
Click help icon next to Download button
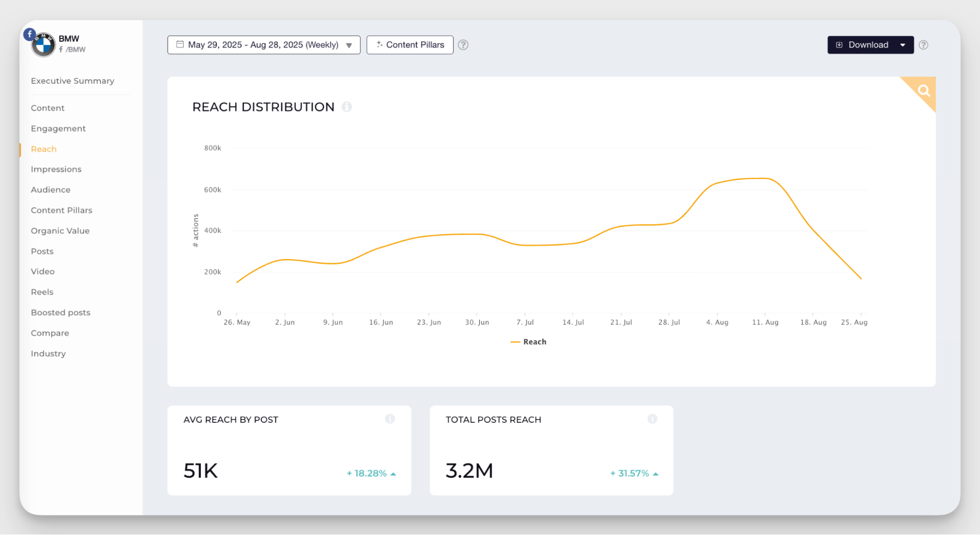click(923, 45)
